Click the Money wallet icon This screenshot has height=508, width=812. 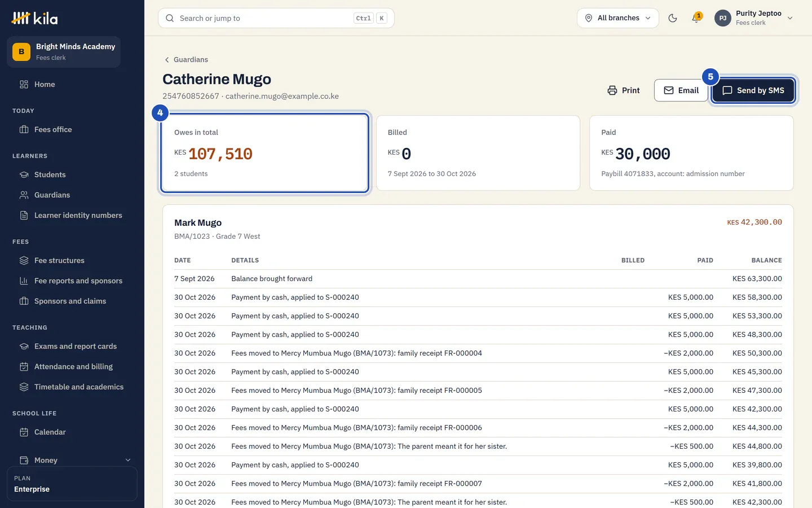point(24,460)
